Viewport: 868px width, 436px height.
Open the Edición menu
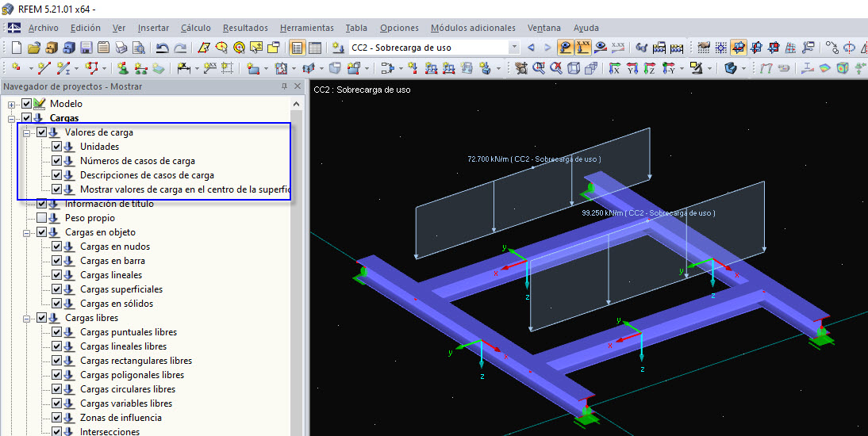click(x=85, y=28)
